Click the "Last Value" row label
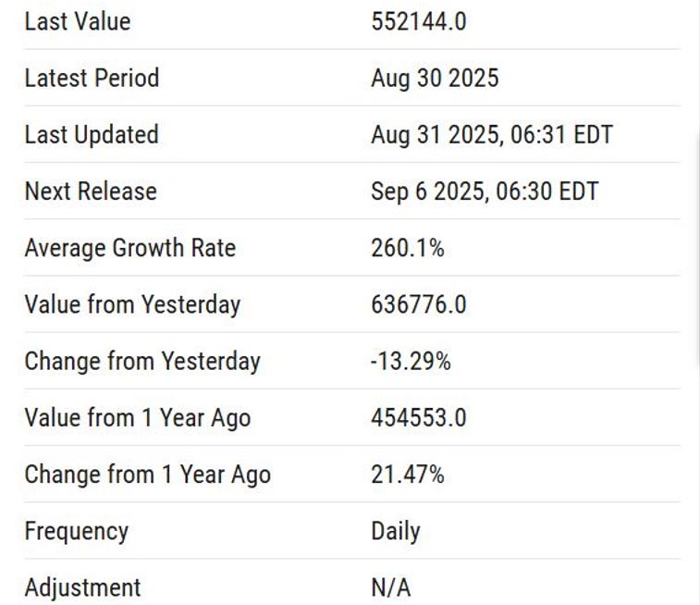The image size is (700, 605). coord(78,21)
